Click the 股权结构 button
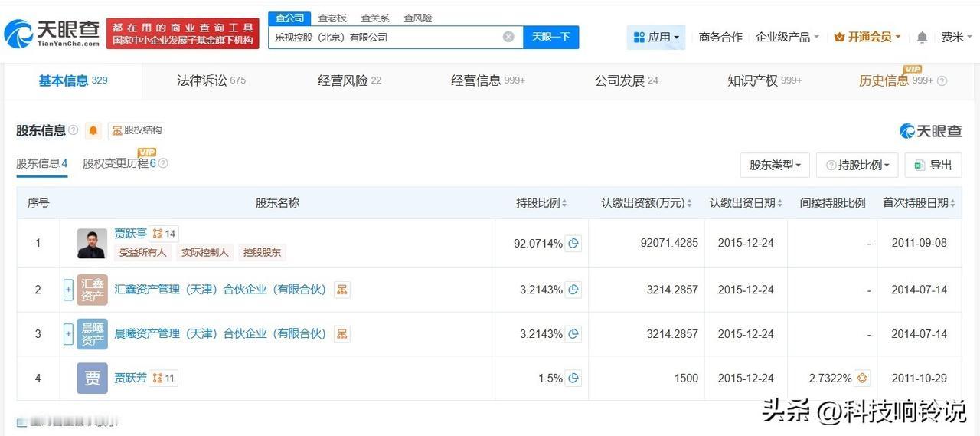Image resolution: width=980 pixels, height=436 pixels. point(137,130)
